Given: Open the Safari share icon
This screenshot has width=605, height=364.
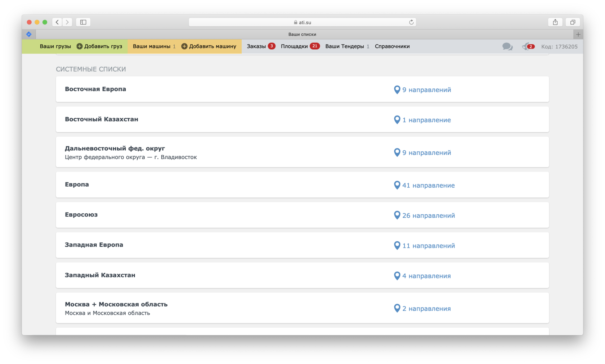Looking at the screenshot, I should click(555, 22).
